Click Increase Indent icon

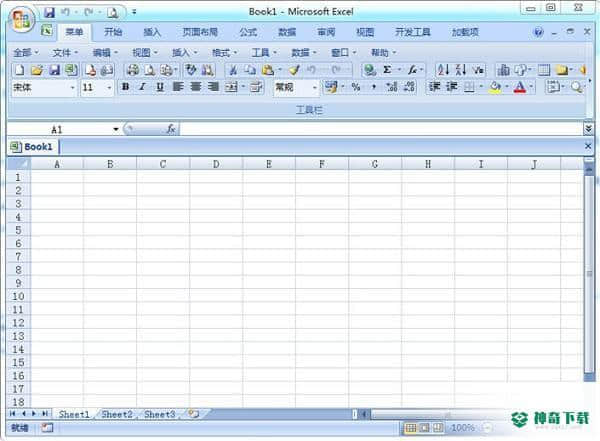452,87
